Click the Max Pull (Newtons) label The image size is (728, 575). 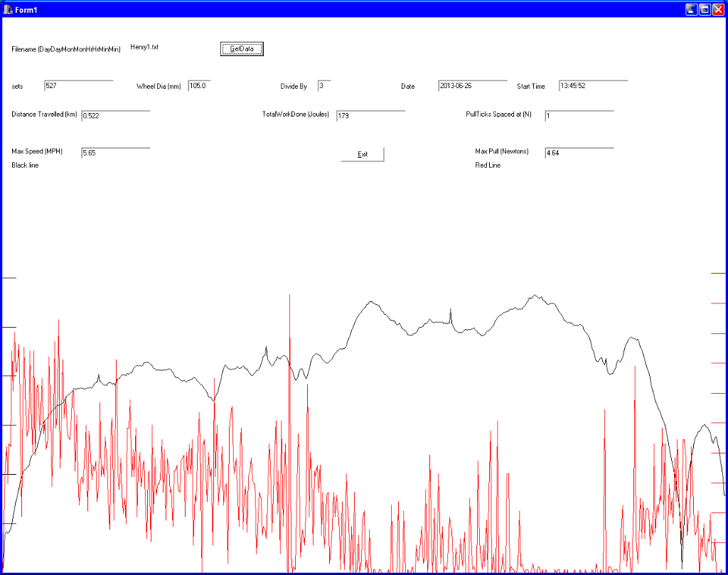tap(501, 151)
